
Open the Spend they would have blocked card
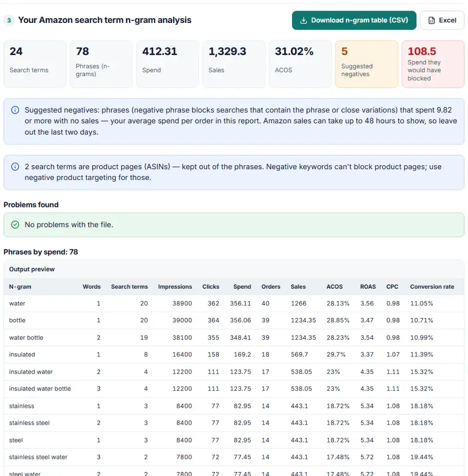pos(433,64)
